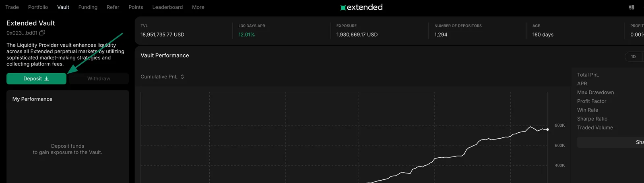Click the chart's latest data point marker
Viewport: 644px width, 183px height.
click(547, 130)
